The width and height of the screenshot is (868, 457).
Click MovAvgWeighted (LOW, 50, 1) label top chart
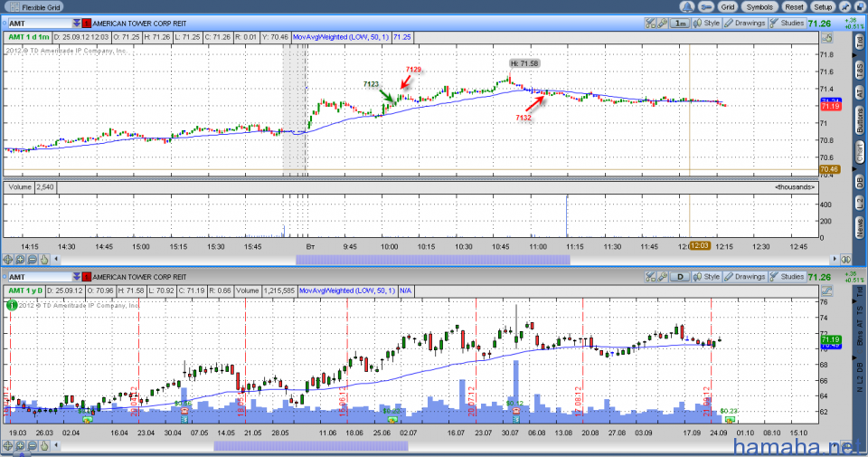[x=341, y=38]
